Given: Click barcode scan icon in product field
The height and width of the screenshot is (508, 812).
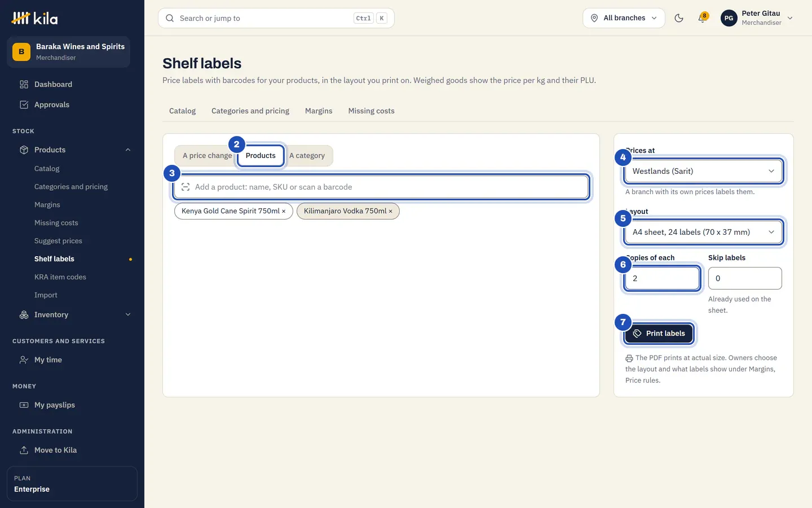Looking at the screenshot, I should click(186, 187).
